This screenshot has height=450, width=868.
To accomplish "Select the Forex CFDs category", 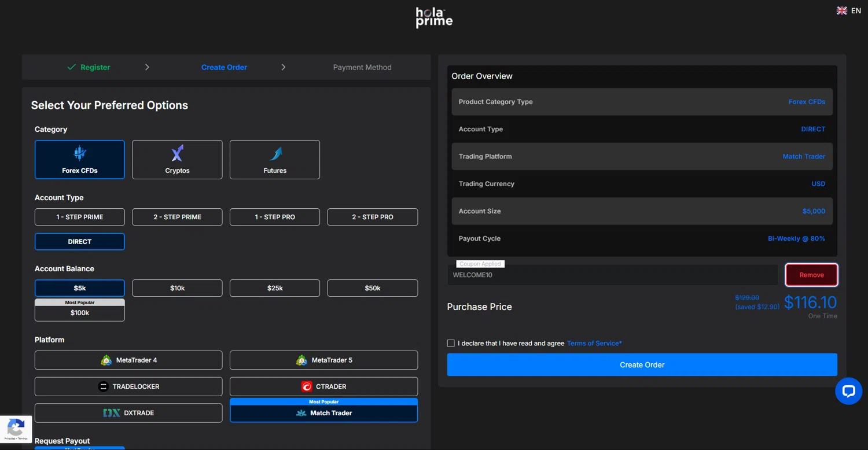I will click(80, 160).
